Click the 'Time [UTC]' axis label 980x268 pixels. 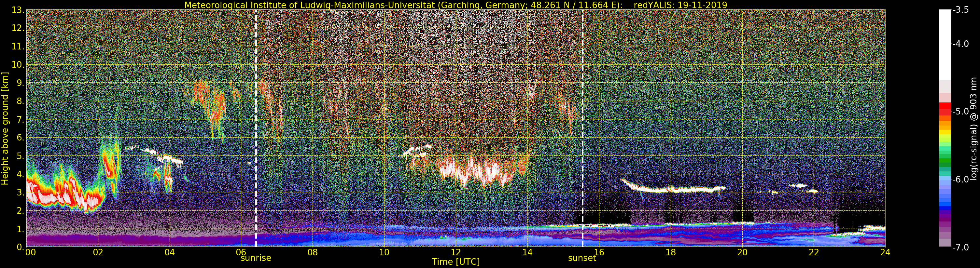pyautogui.click(x=456, y=261)
